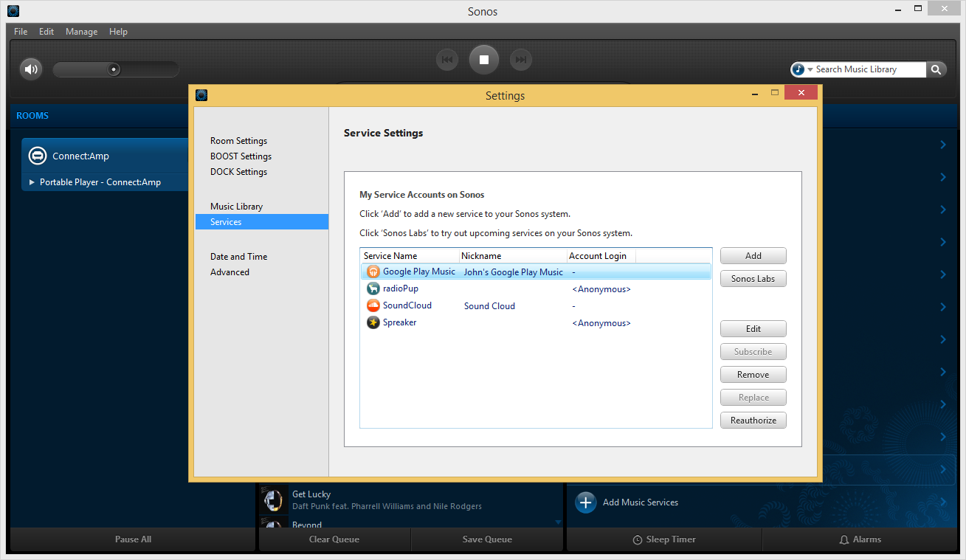Click inside the Search Music Library field
966x560 pixels.
[869, 69]
